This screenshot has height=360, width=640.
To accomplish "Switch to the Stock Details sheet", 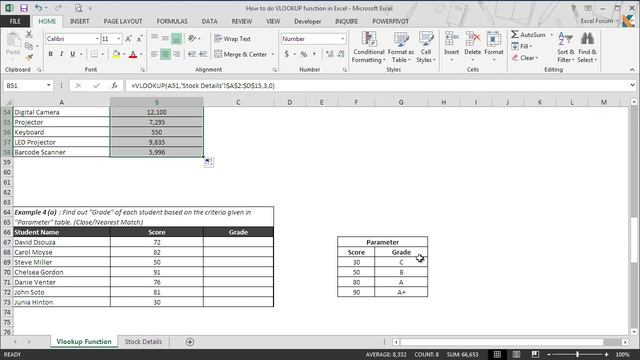I will pyautogui.click(x=143, y=342).
